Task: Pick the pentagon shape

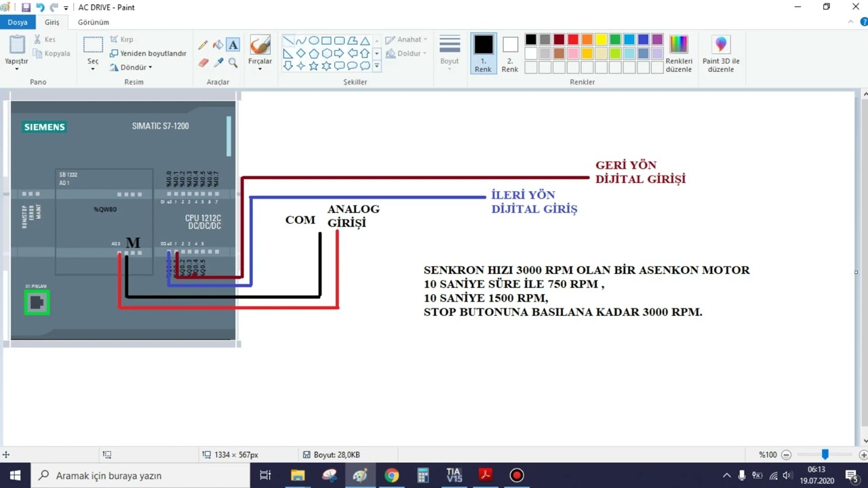Action: click(x=314, y=54)
